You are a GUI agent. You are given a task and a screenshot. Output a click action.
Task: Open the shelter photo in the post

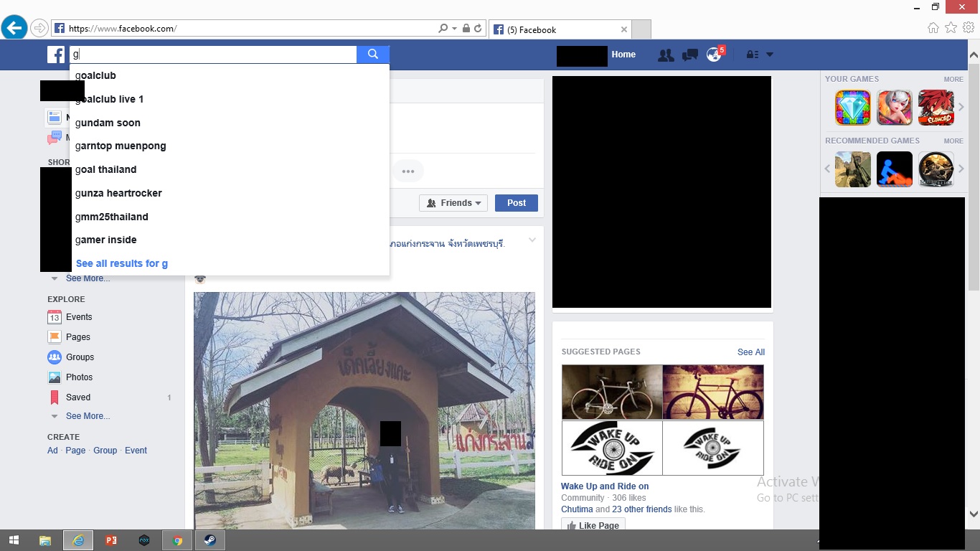[364, 411]
